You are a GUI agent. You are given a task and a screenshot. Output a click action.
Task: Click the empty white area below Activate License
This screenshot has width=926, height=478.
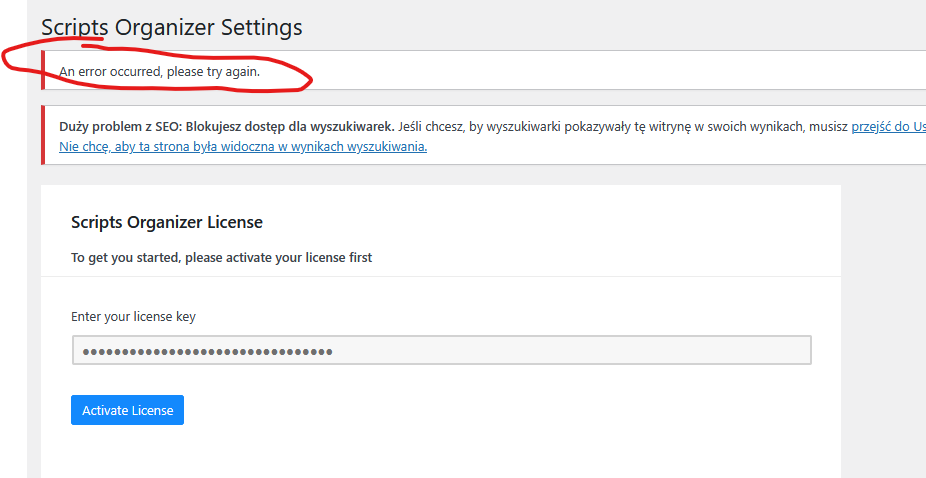coord(441,452)
